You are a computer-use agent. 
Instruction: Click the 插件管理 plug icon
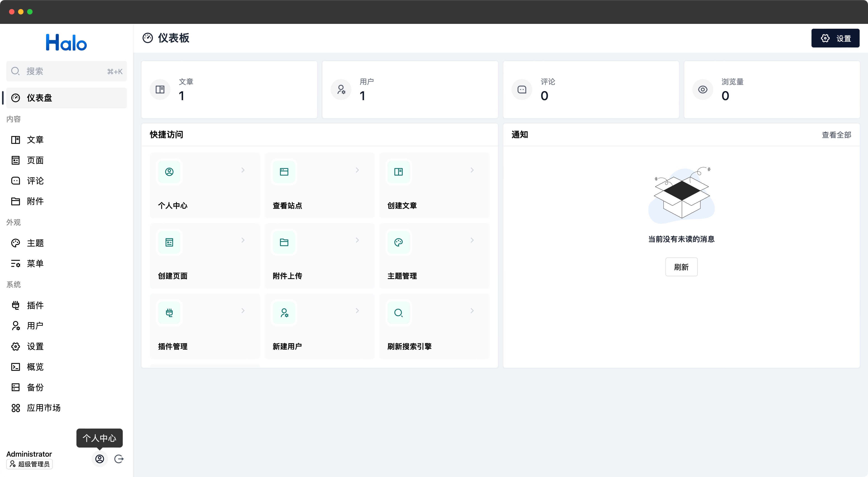tap(169, 313)
